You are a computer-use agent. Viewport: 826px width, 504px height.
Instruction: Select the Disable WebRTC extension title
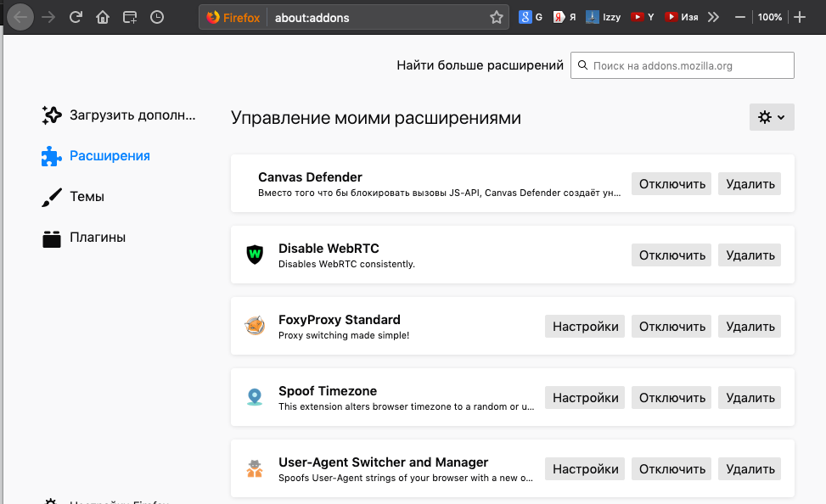[x=329, y=248]
